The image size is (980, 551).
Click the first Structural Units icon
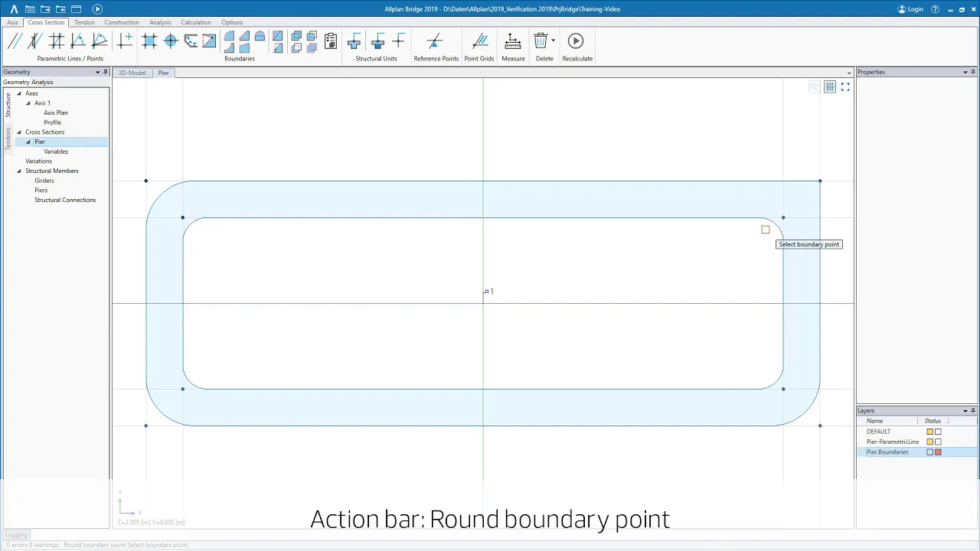tap(354, 41)
